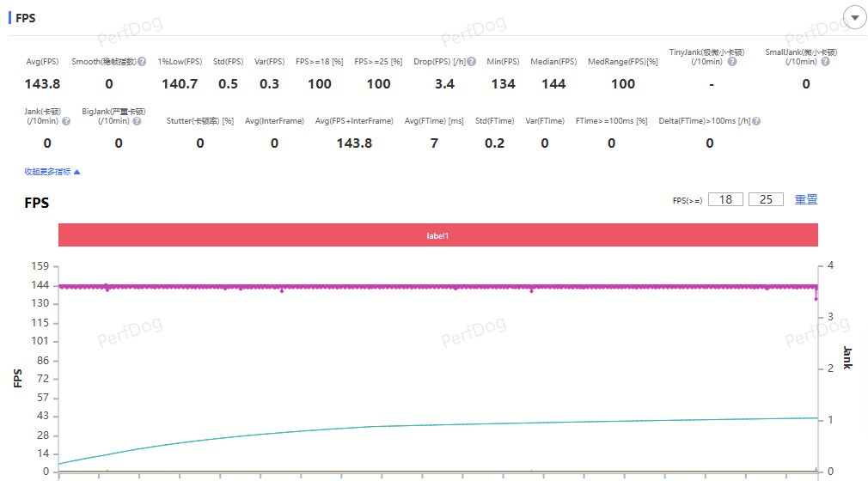Image resolution: width=868 pixels, height=481 pixels.
Task: Open TinyJank help tooltip icon
Action: pos(732,62)
